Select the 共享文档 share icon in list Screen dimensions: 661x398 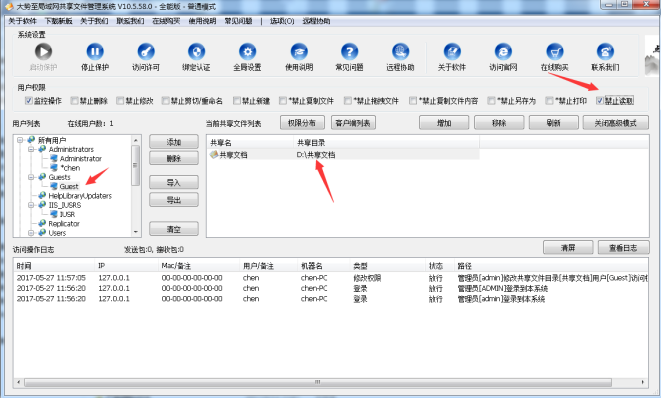point(214,154)
